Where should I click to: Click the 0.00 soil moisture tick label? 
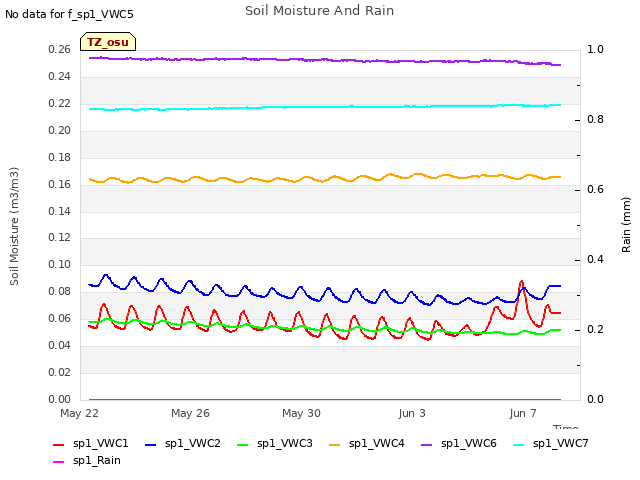[x=60, y=399]
